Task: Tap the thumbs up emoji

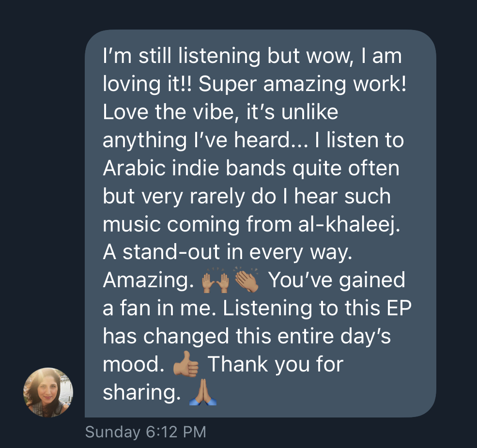Action: tap(186, 364)
